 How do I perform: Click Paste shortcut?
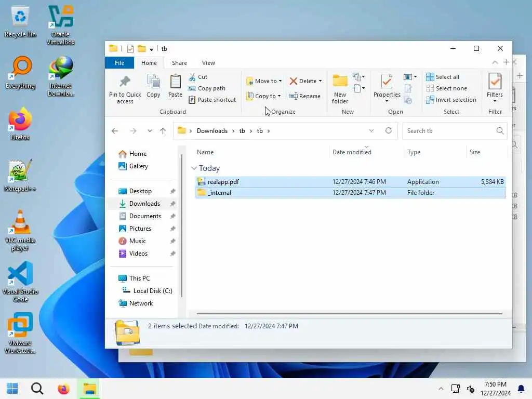tap(212, 100)
